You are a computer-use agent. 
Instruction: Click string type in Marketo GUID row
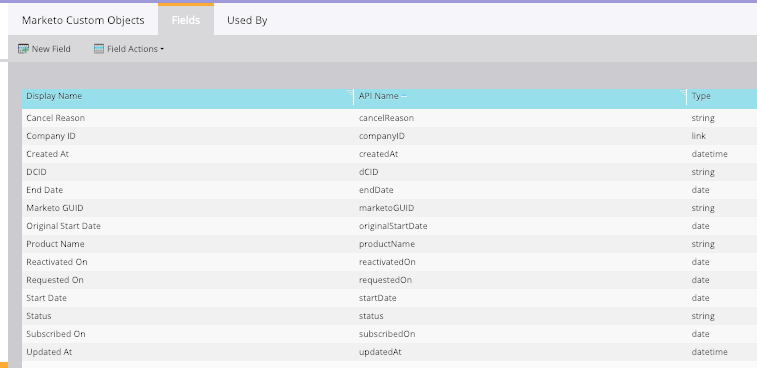[703, 208]
